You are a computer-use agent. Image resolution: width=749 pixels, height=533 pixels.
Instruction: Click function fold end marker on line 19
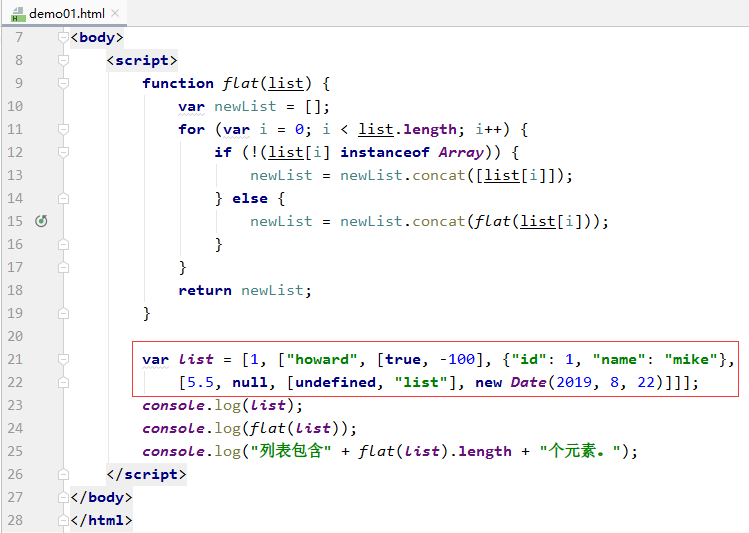tap(63, 313)
